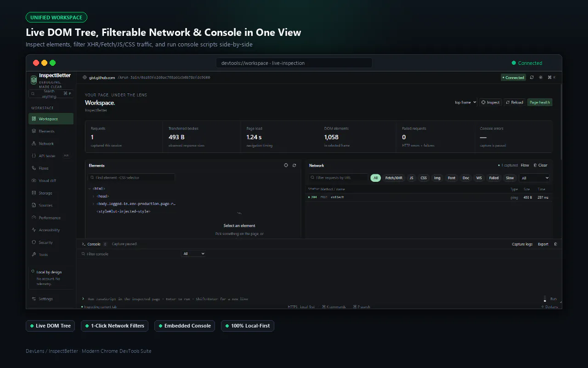
Task: Click the Live DOM Tree badge
Action: tap(51, 326)
